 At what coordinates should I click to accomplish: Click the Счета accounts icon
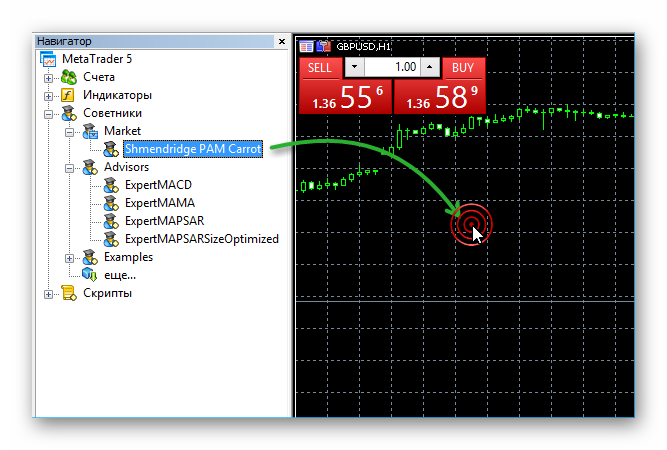69,77
